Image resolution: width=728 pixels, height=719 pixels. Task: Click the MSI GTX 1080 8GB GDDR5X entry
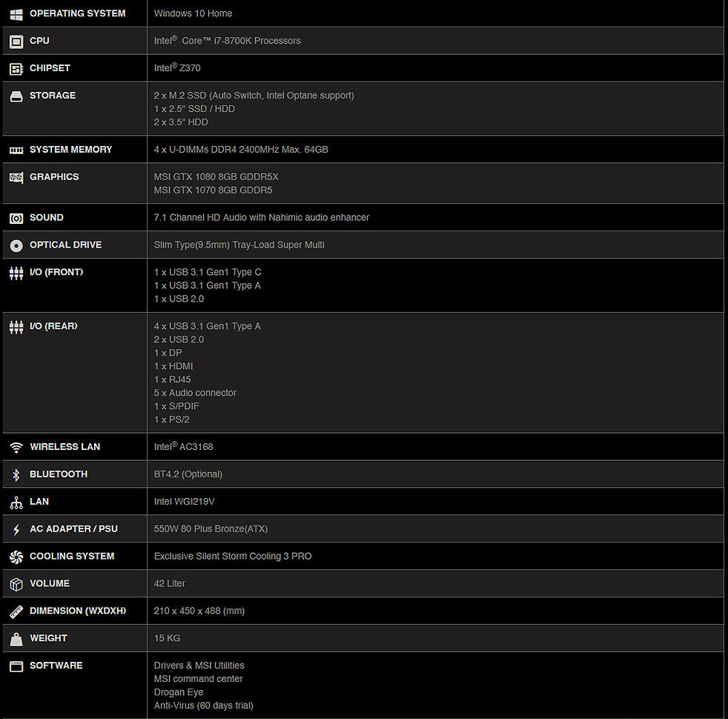coord(216,177)
